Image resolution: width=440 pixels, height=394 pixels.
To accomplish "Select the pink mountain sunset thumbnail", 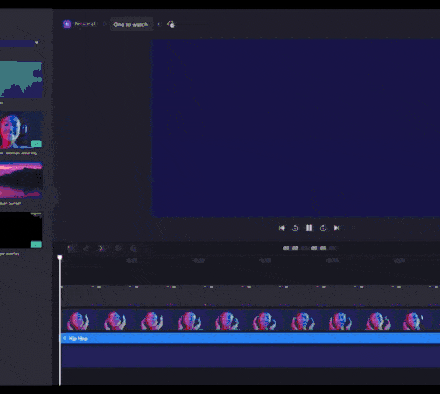I will (x=21, y=180).
